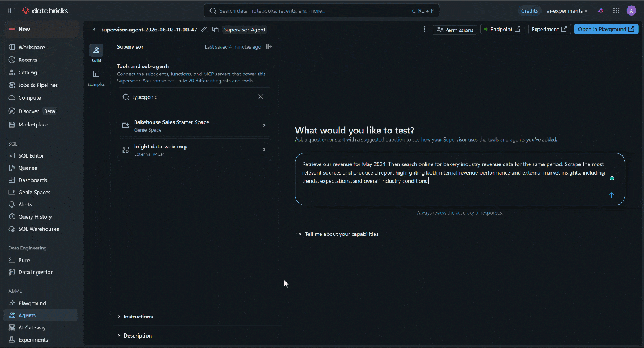Image resolution: width=644 pixels, height=348 pixels.
Task: Copy the agent name with copy icon
Action: point(215,30)
